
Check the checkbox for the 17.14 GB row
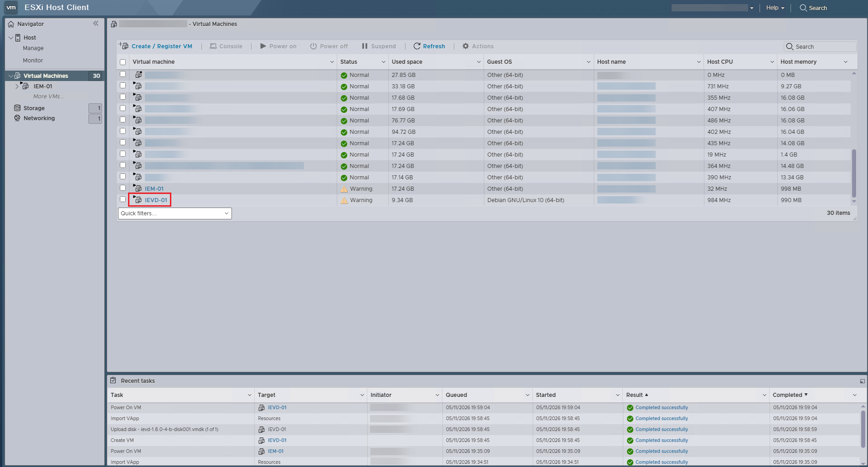coord(123,177)
